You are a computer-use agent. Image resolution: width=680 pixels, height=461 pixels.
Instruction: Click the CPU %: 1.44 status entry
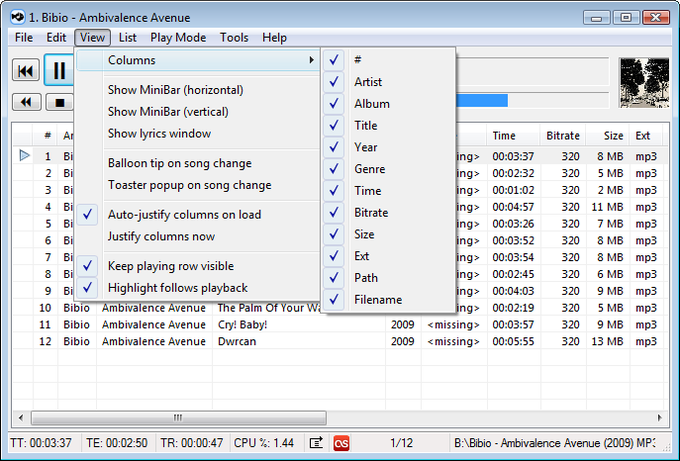[264, 443]
